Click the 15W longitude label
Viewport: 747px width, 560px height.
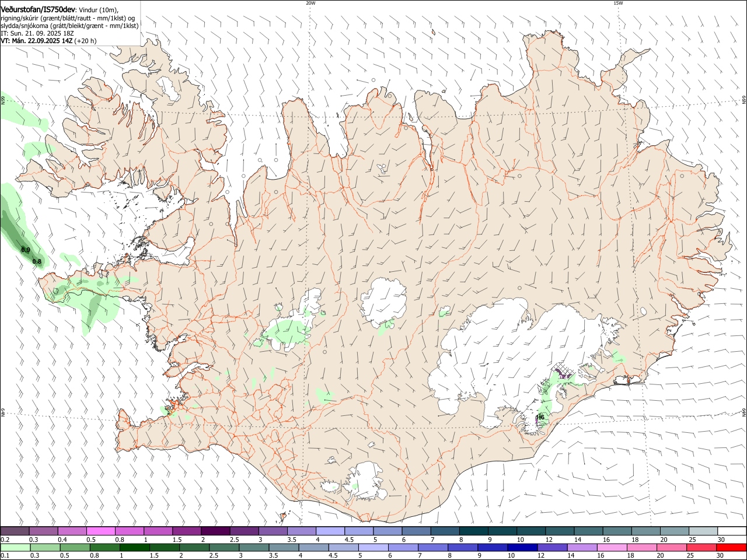618,3
